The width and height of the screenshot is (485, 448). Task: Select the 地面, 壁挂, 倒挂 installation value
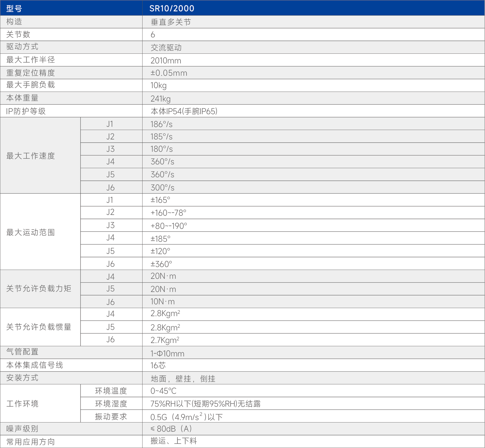click(x=183, y=378)
